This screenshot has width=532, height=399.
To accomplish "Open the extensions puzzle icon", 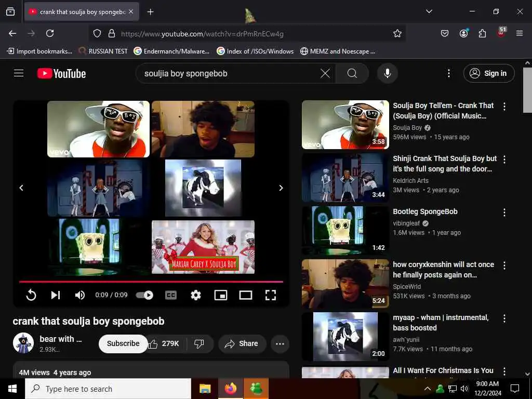I will [x=482, y=33].
